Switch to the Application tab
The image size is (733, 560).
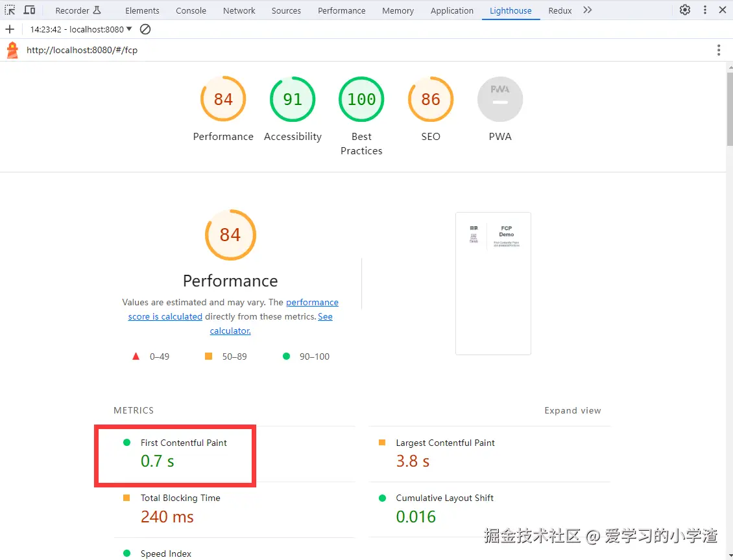(x=452, y=10)
